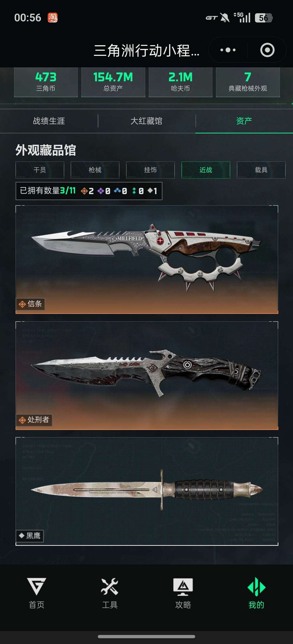293x644 pixels.
Task: Tap the 典藏枪械外观 stat box
Action: (x=248, y=82)
